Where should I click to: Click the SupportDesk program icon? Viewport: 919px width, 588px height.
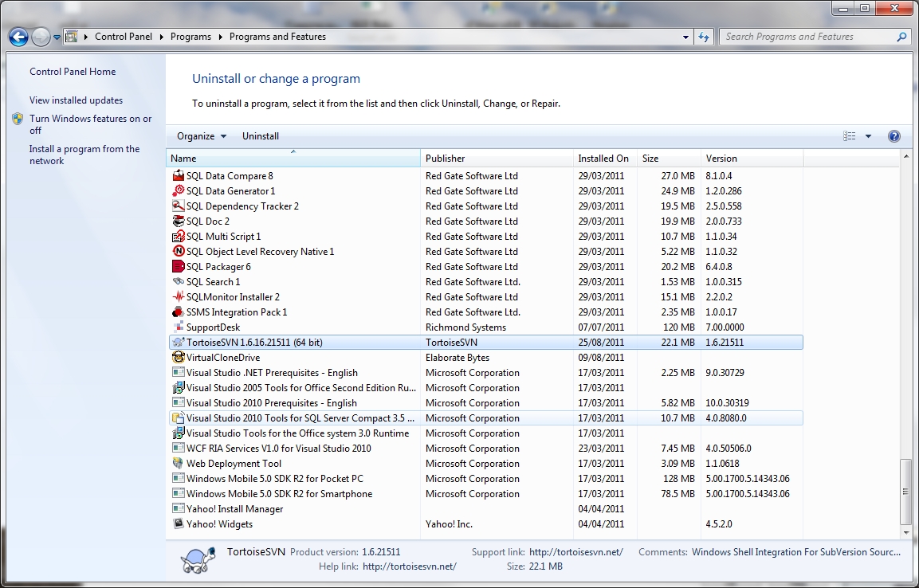(179, 327)
